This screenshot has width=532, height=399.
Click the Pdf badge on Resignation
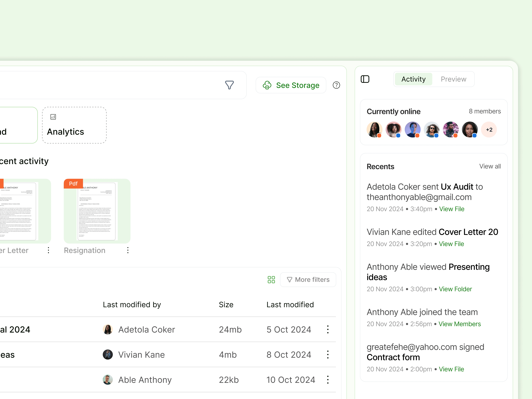pos(73,184)
